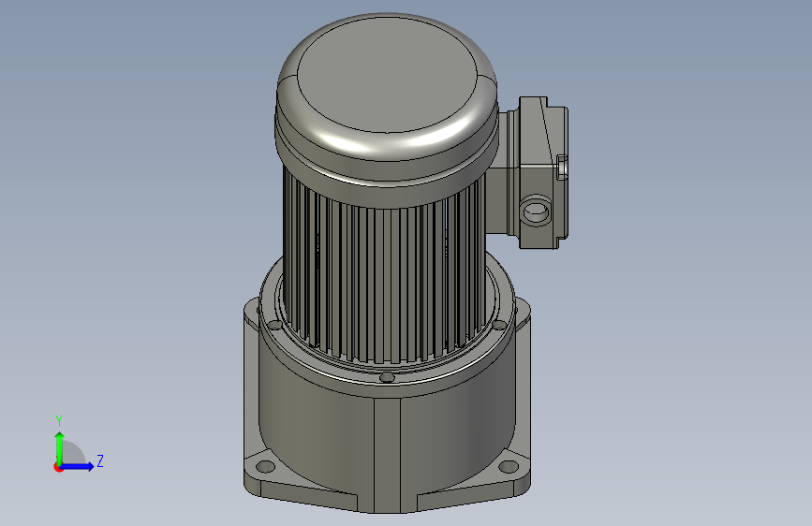Select the right mounting hole on base flange
The image size is (812, 526).
click(x=509, y=466)
